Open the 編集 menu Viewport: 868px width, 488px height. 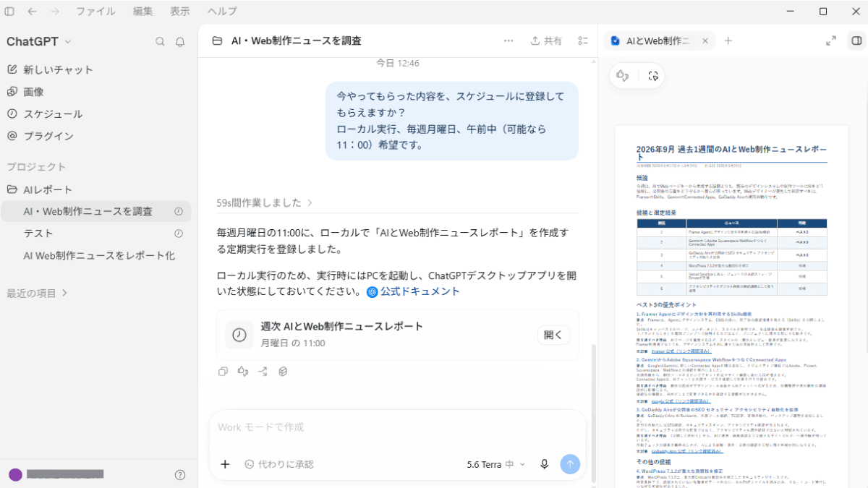(143, 12)
